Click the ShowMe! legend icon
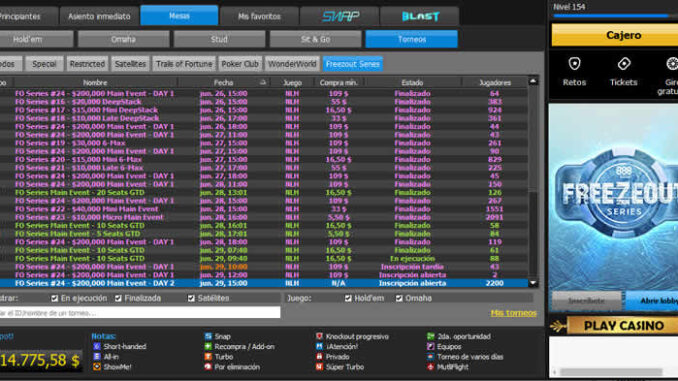This screenshot has height=381, width=678. tap(97, 367)
